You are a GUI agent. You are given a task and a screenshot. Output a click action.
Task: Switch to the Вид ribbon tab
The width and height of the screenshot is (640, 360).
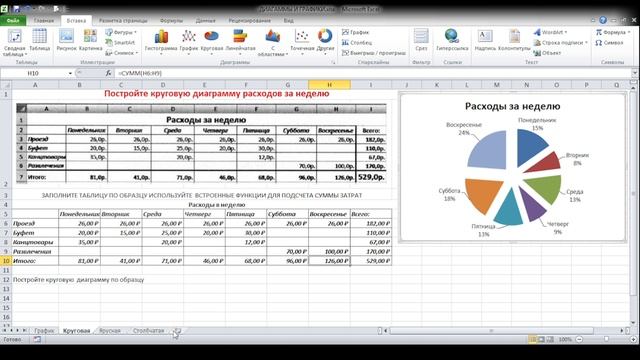289,20
